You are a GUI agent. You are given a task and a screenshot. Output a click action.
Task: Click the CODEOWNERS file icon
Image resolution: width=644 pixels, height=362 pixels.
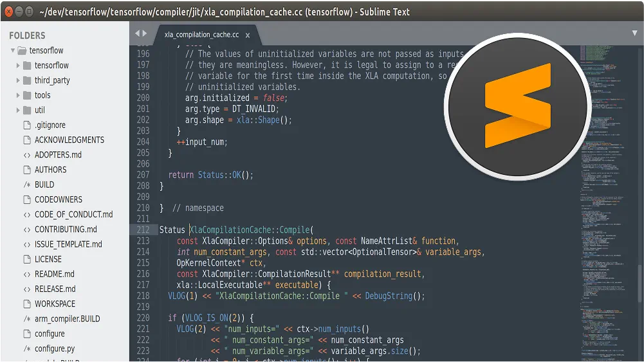coord(27,199)
